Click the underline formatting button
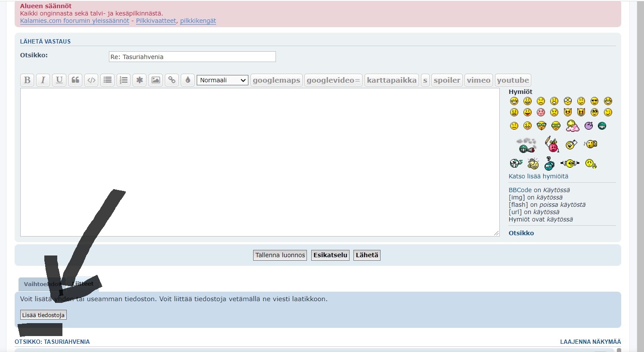Image resolution: width=644 pixels, height=352 pixels. tap(59, 80)
